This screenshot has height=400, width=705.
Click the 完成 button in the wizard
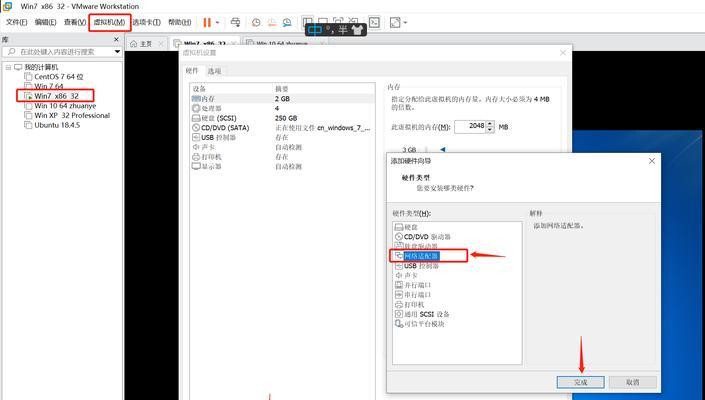580,382
